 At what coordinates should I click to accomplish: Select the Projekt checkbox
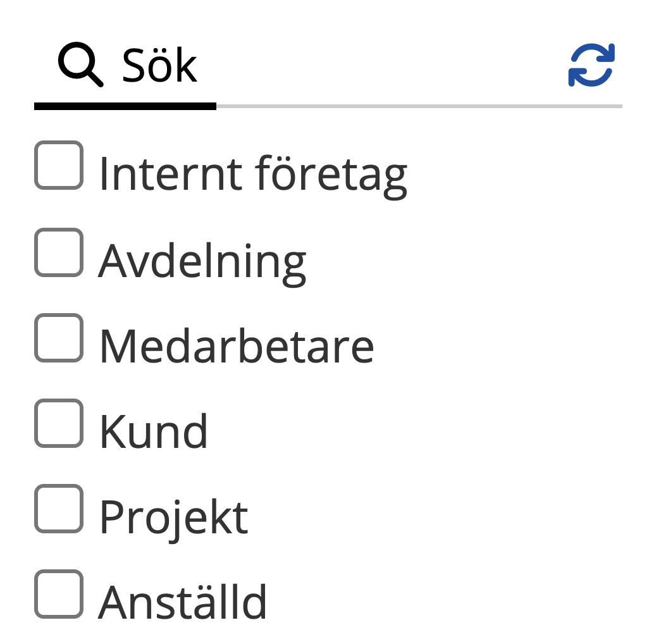(59, 509)
